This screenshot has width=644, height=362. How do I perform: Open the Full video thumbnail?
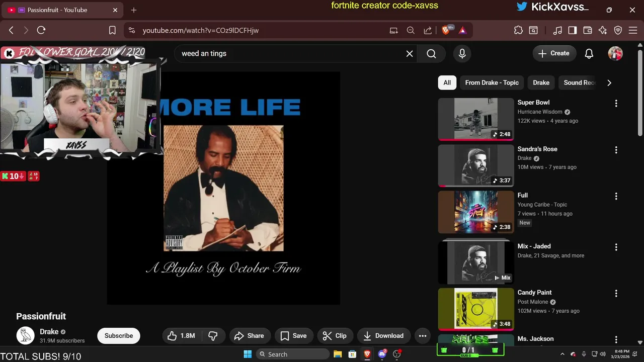pyautogui.click(x=476, y=212)
